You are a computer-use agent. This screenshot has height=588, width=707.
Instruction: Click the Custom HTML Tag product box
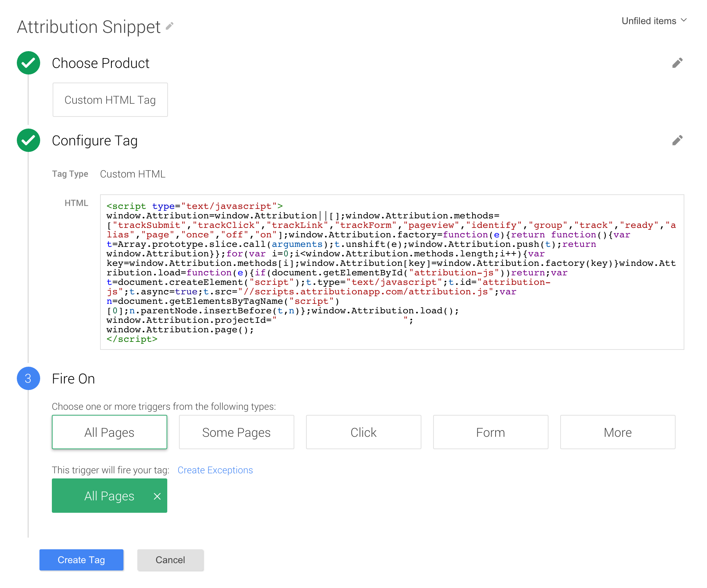[110, 100]
